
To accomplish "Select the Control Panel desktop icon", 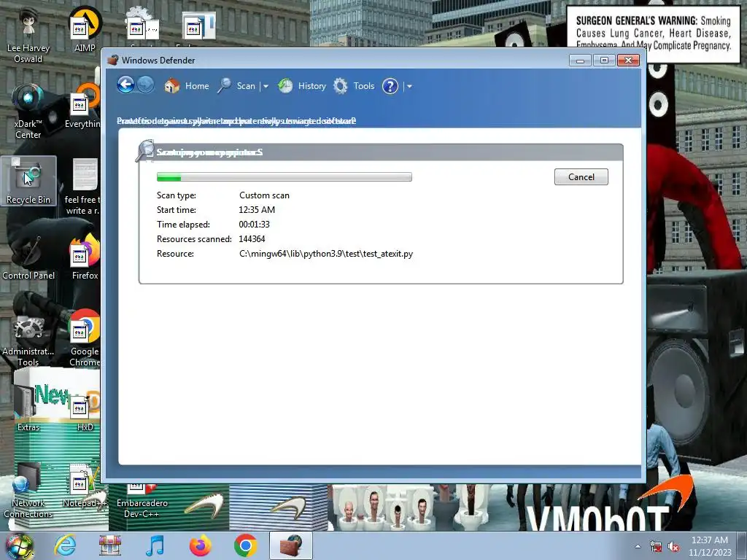I will (28, 256).
